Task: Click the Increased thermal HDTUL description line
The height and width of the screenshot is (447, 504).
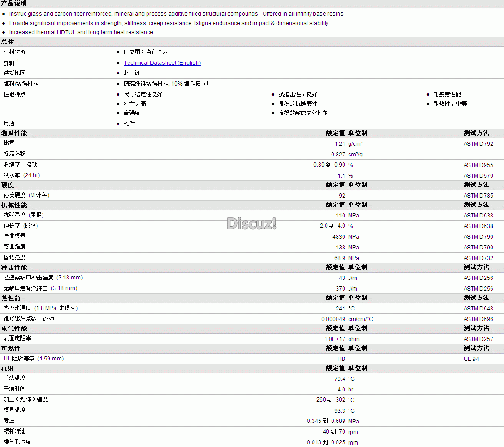Action: 81,32
